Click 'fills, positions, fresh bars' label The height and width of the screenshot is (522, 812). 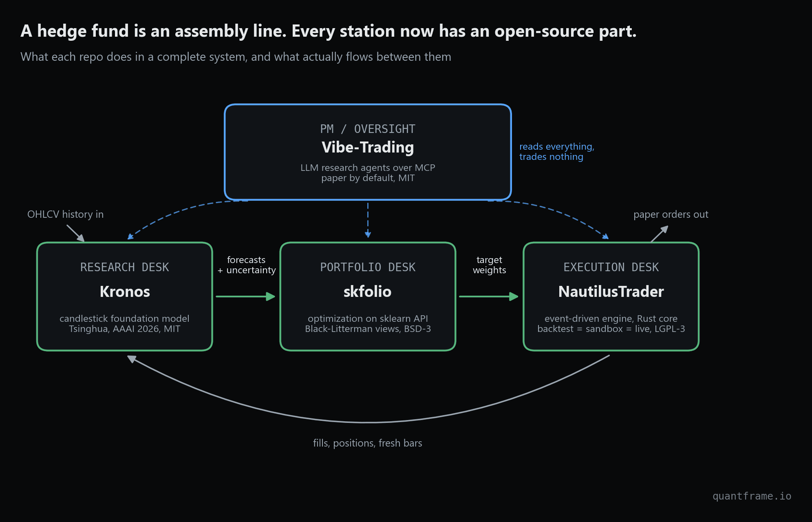pos(368,443)
